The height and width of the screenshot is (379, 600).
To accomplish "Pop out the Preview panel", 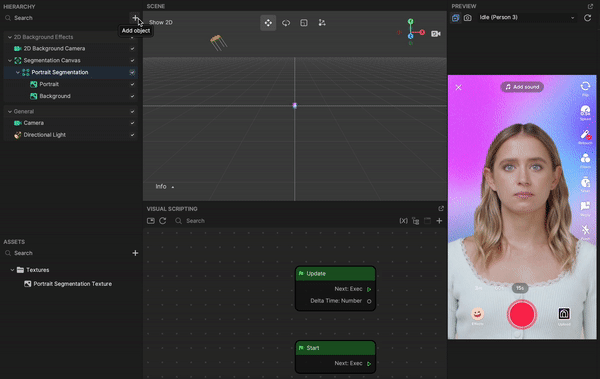I will (x=590, y=6).
